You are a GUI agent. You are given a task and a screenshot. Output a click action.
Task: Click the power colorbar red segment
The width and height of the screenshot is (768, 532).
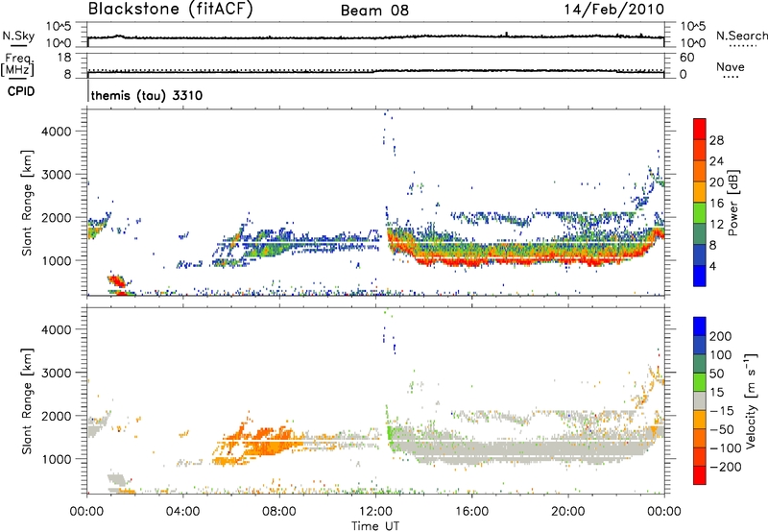point(700,129)
